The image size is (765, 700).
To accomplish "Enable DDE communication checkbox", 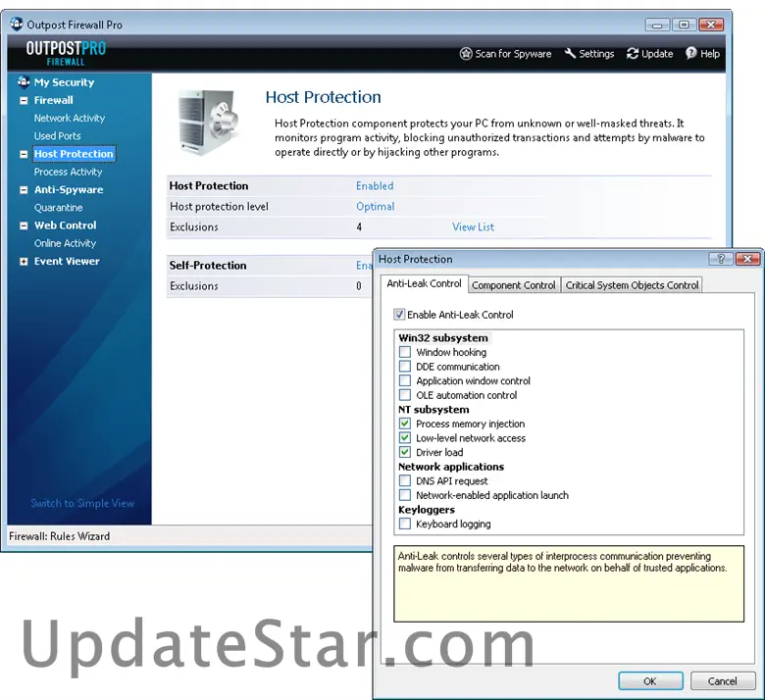I will (x=405, y=367).
